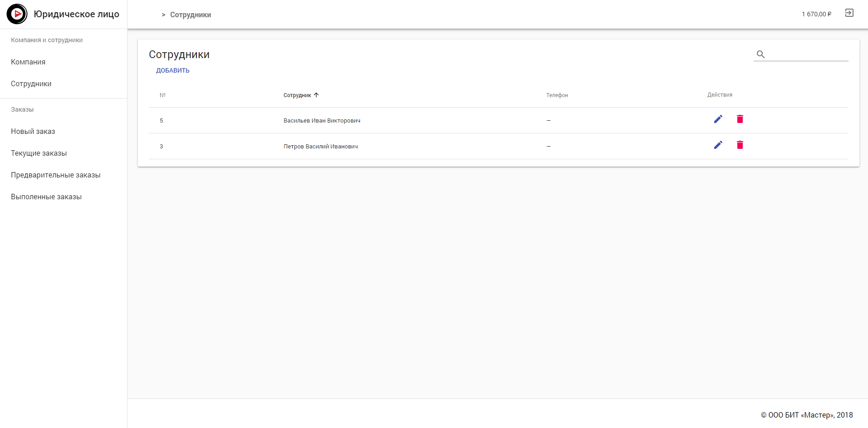Click the 1 670,00 ₽ balance
Screen dimensions: 868x428
[x=816, y=14]
